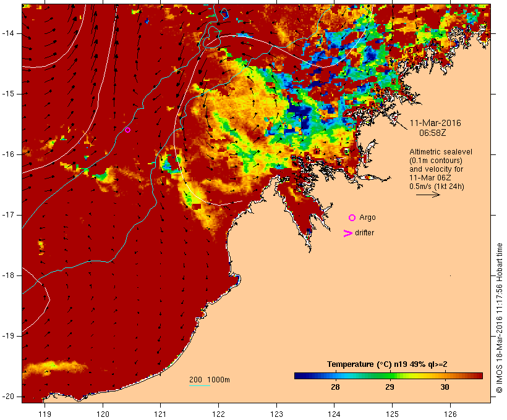The width and height of the screenshot is (507, 420).
Task: Click colorbar tick label '30'
Action: (x=445, y=387)
